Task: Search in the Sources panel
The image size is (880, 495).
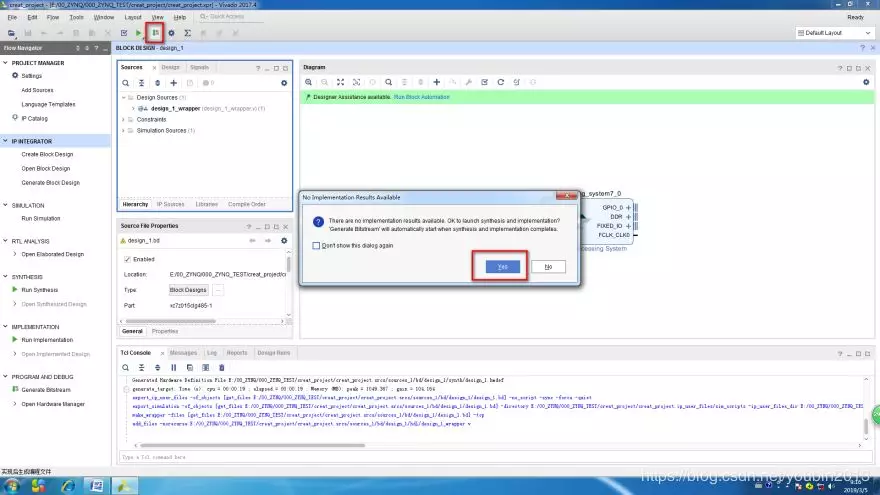Action: (x=126, y=83)
